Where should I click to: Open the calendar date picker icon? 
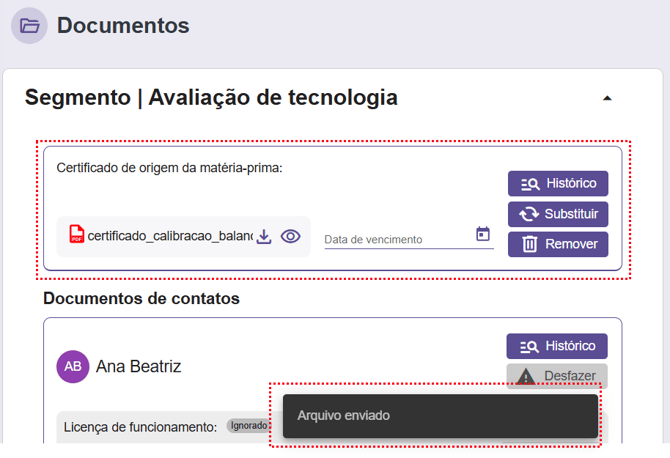[x=483, y=235]
